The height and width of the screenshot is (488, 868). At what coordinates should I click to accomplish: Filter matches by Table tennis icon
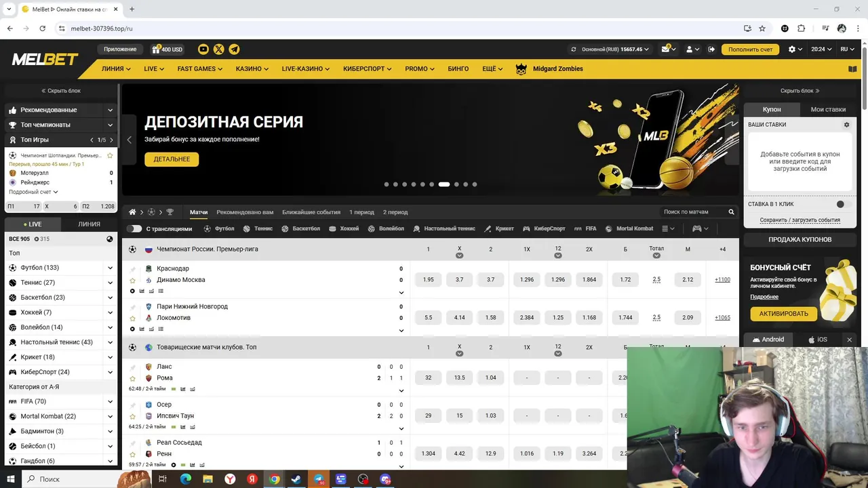point(417,229)
